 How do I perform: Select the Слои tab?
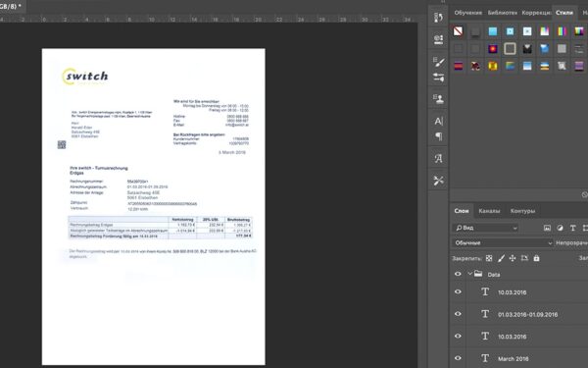click(462, 211)
